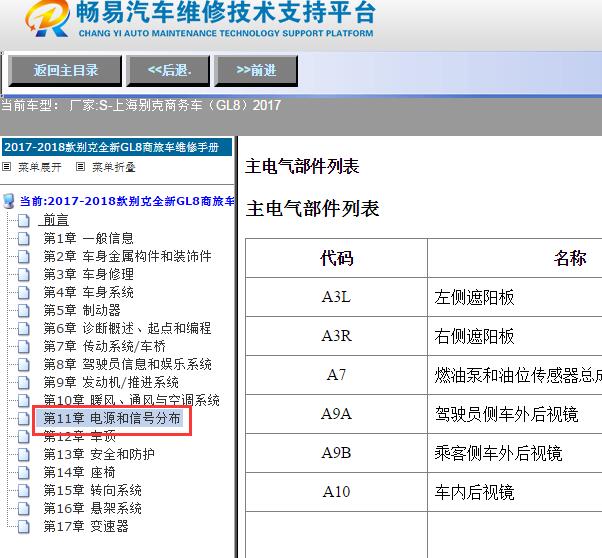Click the 燃油泵和油位传感器 name cell
The width and height of the screenshot is (602, 558).
point(514,375)
